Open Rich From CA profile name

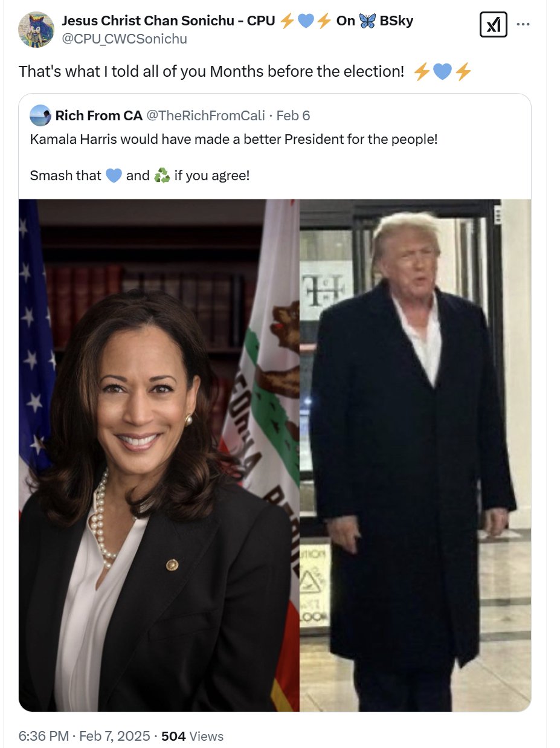click(99, 115)
